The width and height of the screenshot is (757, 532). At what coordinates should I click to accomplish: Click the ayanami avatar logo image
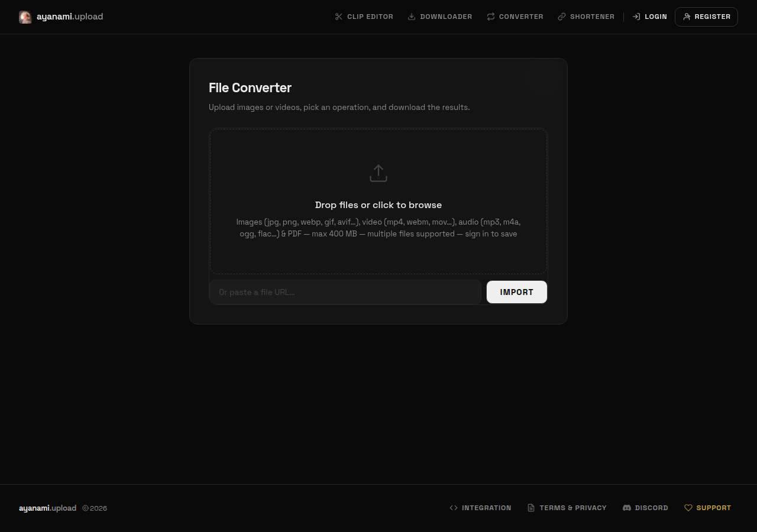click(25, 17)
